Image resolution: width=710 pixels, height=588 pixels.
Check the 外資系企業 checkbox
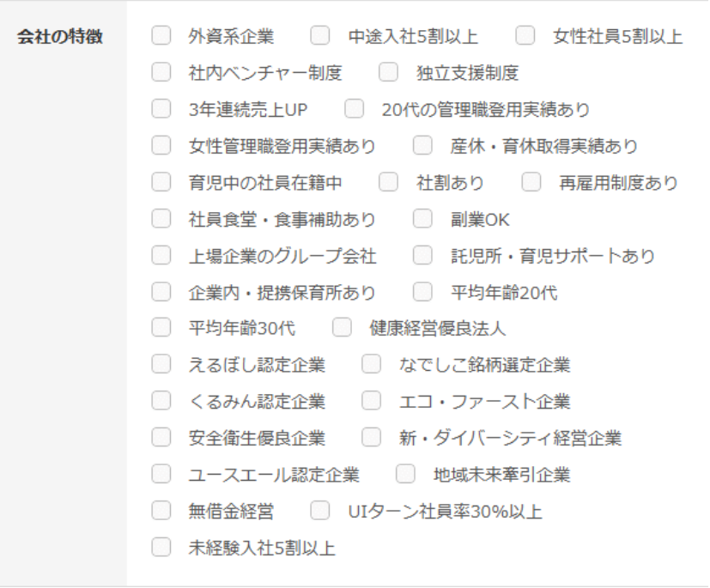pos(160,36)
